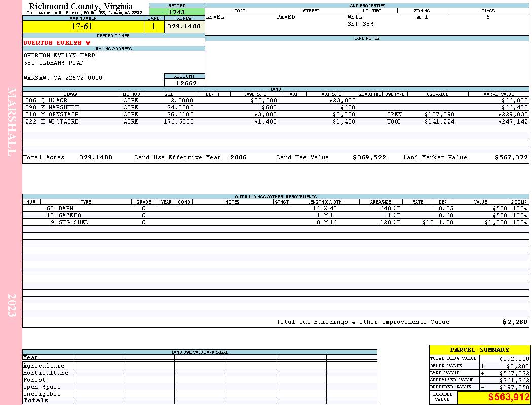Click the size value 176.5300
This screenshot has width=532, height=405.
click(178, 121)
